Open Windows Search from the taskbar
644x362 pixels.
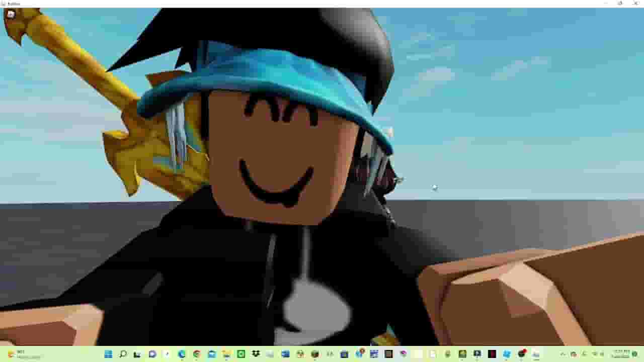point(123,354)
